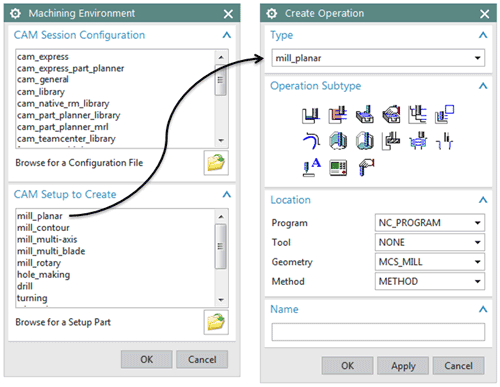Select cam_general configuration

click(43, 80)
